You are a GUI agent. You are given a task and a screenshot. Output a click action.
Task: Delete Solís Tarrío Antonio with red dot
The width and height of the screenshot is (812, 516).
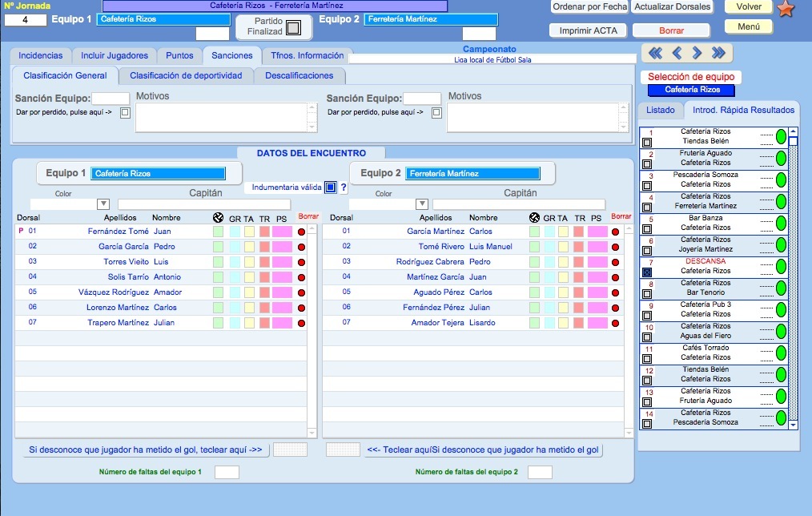[301, 278]
